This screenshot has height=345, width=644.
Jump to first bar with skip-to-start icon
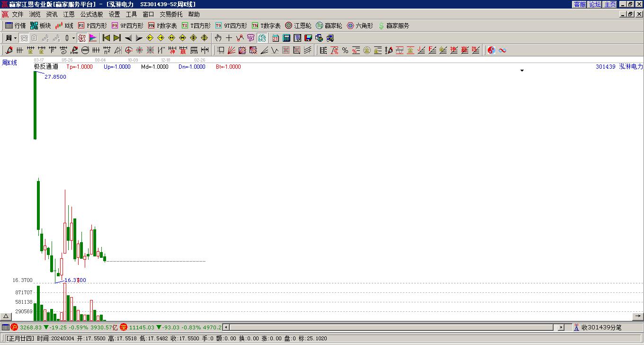(x=106, y=38)
